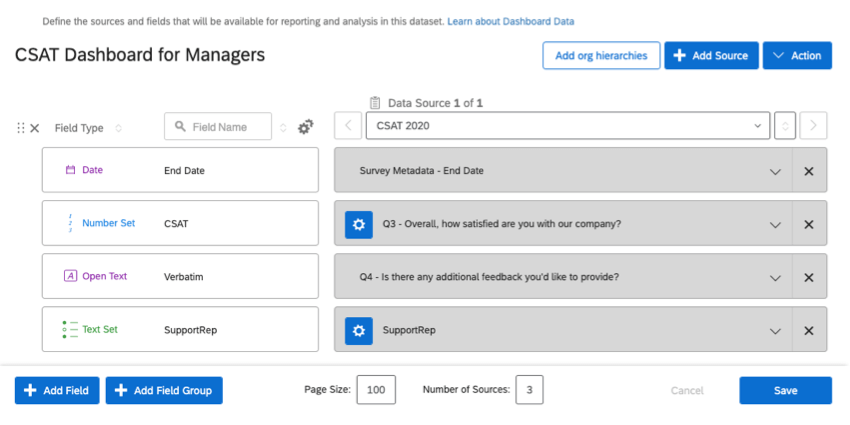Go to the previous data source arrow

(x=349, y=126)
